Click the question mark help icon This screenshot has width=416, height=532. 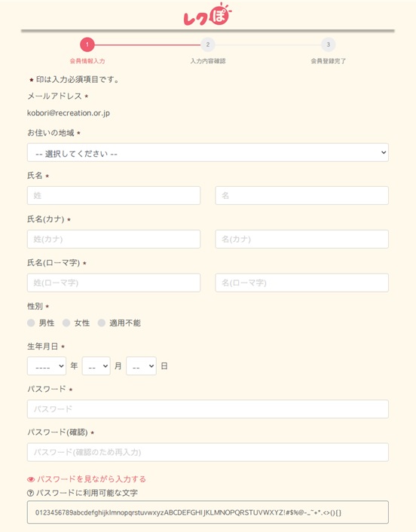(x=31, y=493)
